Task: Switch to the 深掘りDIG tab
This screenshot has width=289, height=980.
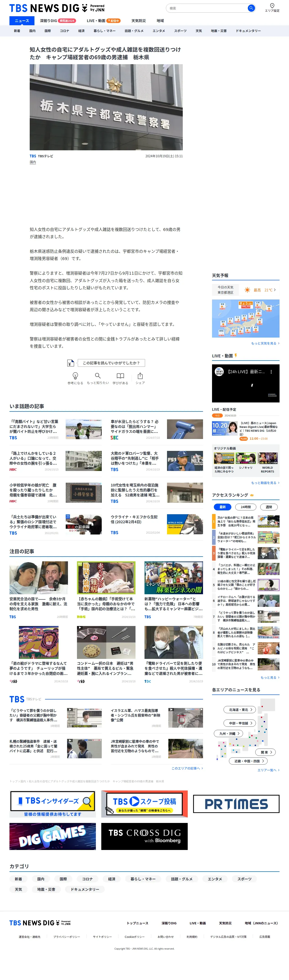Action: pos(58,21)
